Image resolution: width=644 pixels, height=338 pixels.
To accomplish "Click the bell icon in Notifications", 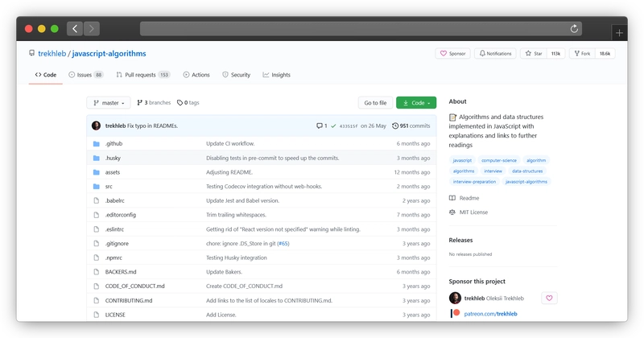I will (482, 53).
